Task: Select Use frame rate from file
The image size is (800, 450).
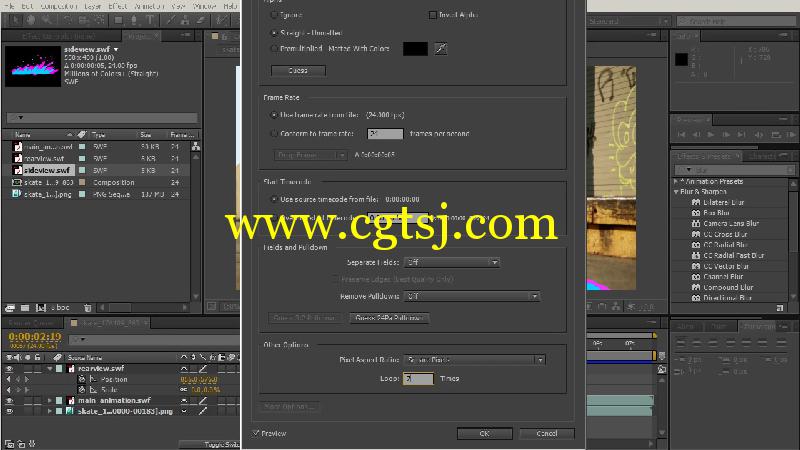Action: pyautogui.click(x=274, y=115)
